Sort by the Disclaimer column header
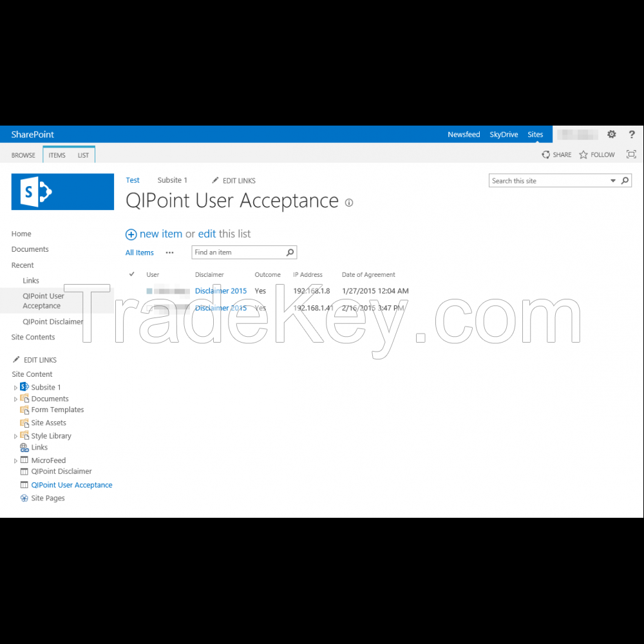Screen dimensions: 644x644 pyautogui.click(x=209, y=275)
